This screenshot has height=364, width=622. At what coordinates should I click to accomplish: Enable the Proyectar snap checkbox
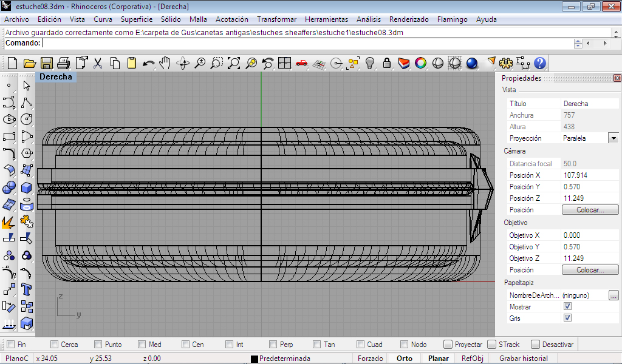click(448, 345)
